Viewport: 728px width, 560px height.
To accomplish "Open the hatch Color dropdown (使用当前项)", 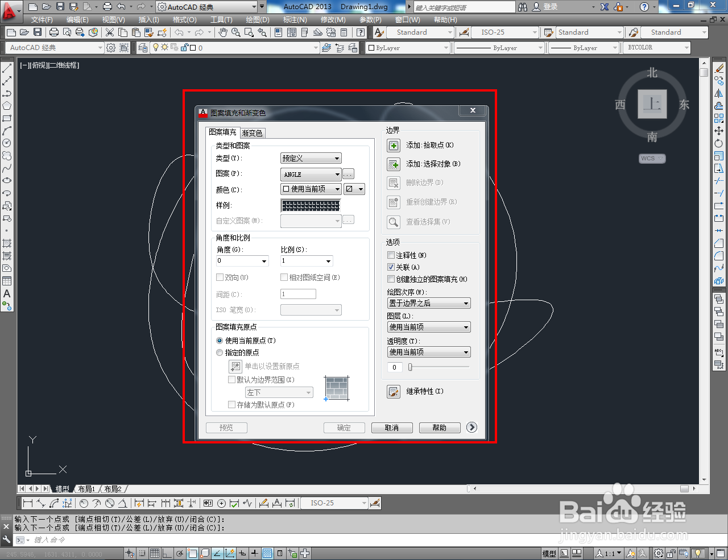I will tap(311, 189).
